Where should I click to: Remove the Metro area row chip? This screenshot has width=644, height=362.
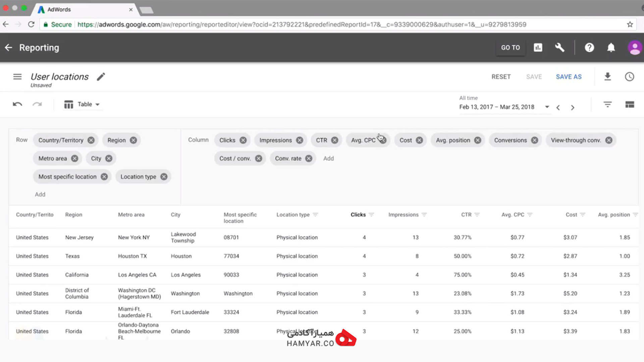74,159
